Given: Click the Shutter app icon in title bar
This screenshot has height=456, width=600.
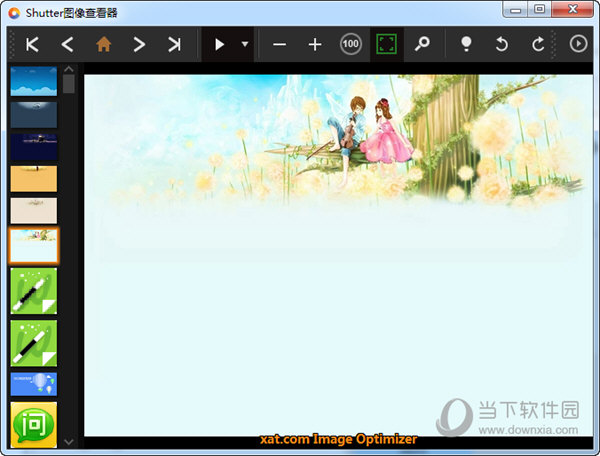Looking at the screenshot, I should click(15, 13).
